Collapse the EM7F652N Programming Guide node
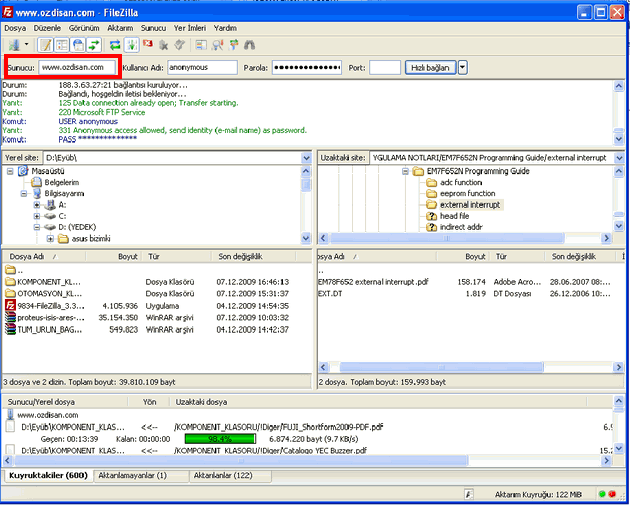 click(x=405, y=171)
